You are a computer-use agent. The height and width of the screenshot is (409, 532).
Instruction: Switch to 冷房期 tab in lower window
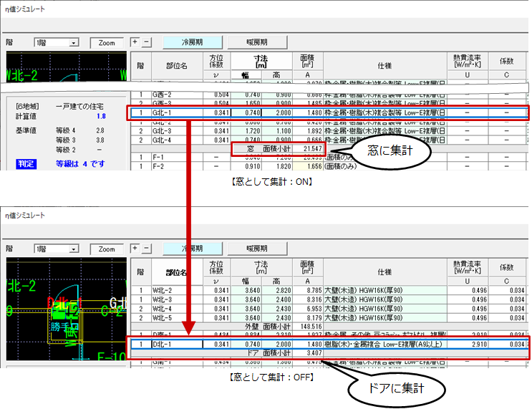(193, 249)
